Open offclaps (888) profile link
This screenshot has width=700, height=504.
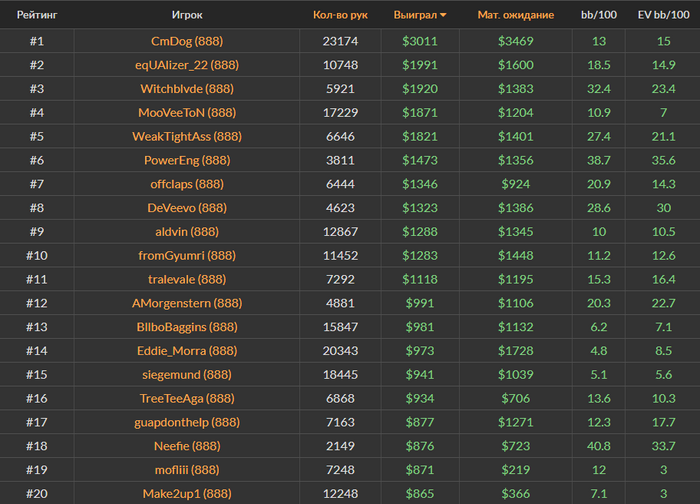point(187,184)
